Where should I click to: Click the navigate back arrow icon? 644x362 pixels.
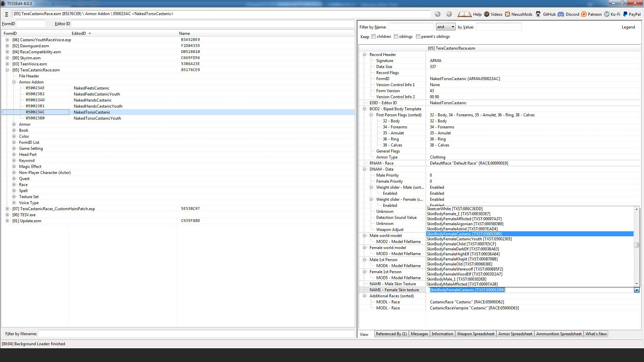pyautogui.click(x=438, y=14)
